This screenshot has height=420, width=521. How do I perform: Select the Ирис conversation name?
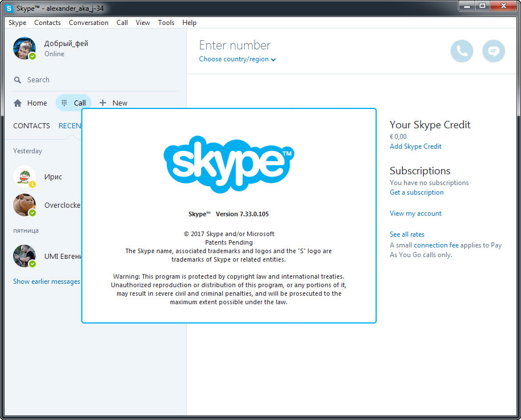click(53, 177)
